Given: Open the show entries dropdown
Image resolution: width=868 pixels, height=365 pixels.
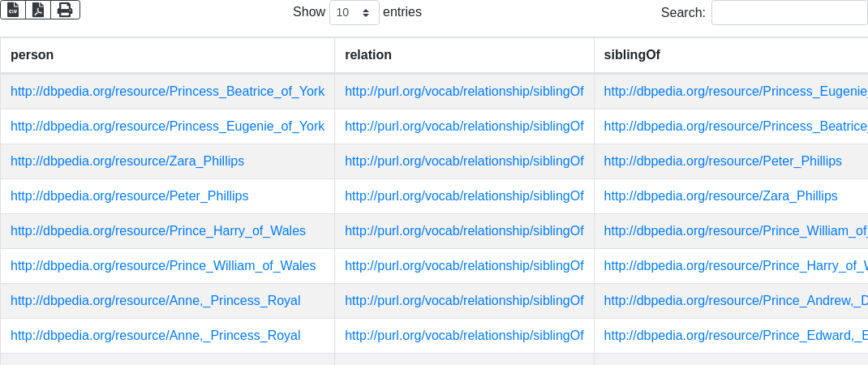Looking at the screenshot, I should pyautogui.click(x=354, y=13).
